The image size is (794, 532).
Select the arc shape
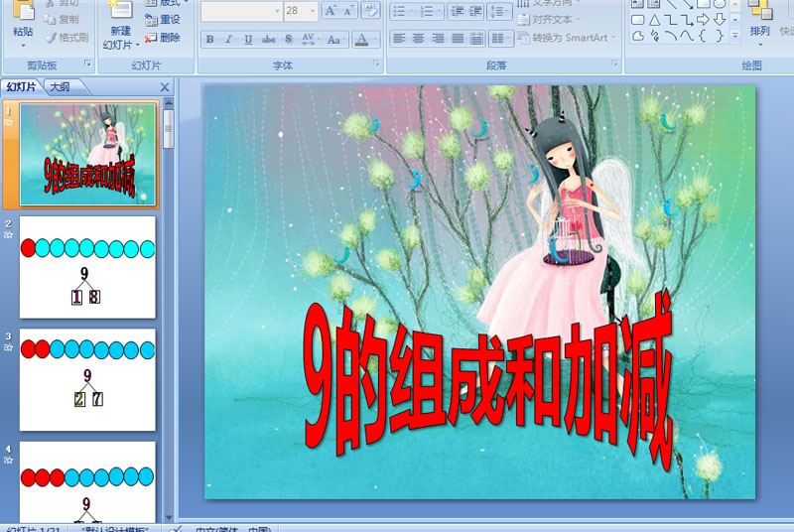(671, 36)
